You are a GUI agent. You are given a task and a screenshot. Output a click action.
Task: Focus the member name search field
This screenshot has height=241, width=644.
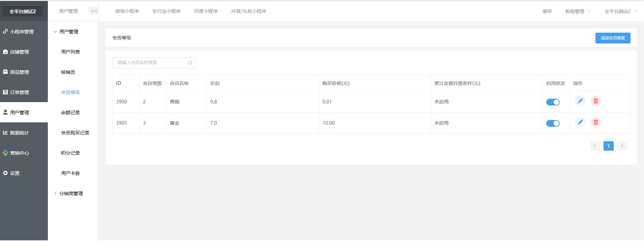coord(154,63)
